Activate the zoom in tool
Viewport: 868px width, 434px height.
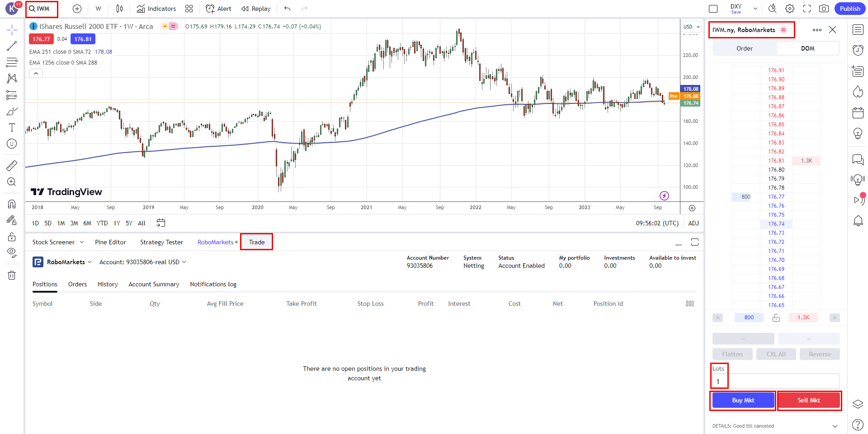point(12,182)
